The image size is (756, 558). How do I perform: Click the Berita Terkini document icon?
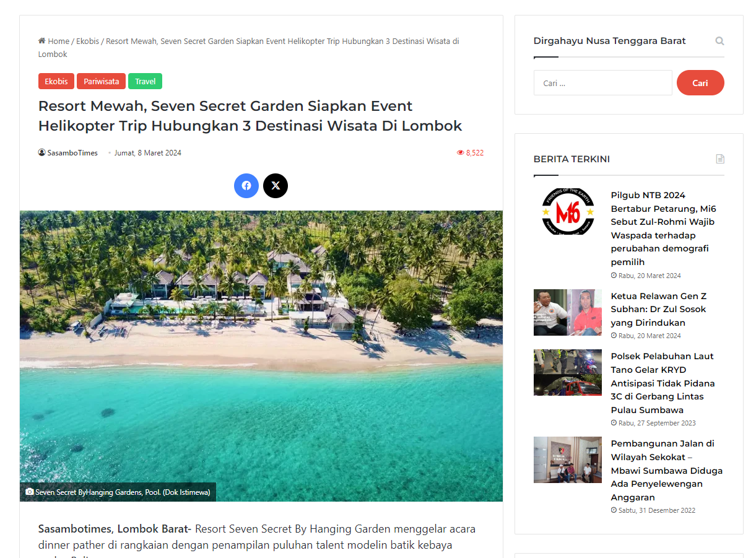(x=720, y=159)
